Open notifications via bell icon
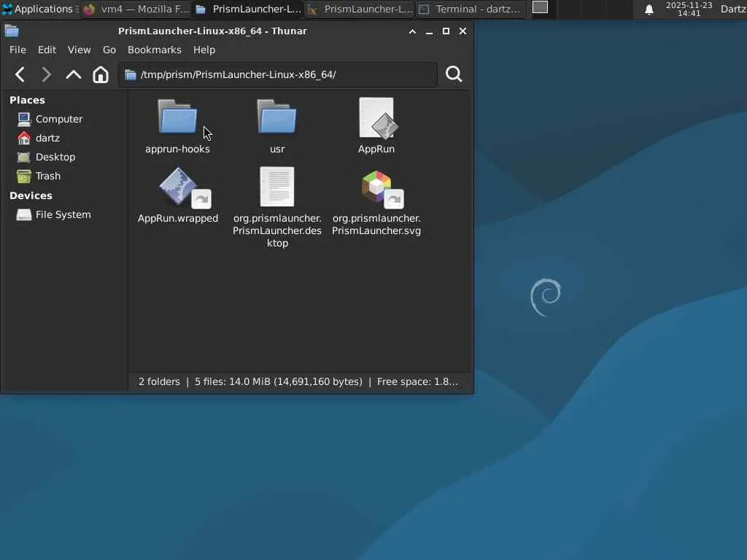The width and height of the screenshot is (747, 560). [x=649, y=9]
